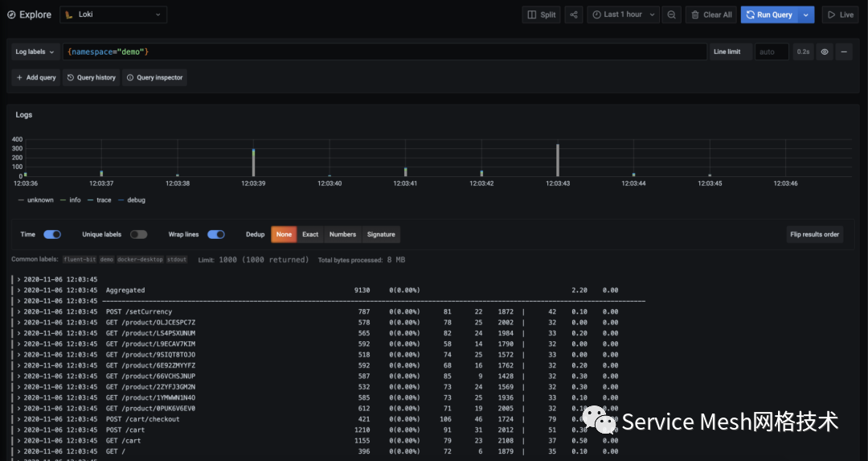Image resolution: width=868 pixels, height=461 pixels.
Task: Click the GET /product/66VCHSJNUP log text
Action: click(150, 377)
